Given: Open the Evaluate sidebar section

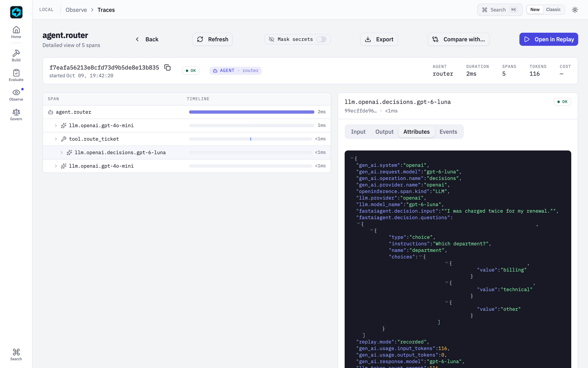Looking at the screenshot, I should pos(16,75).
